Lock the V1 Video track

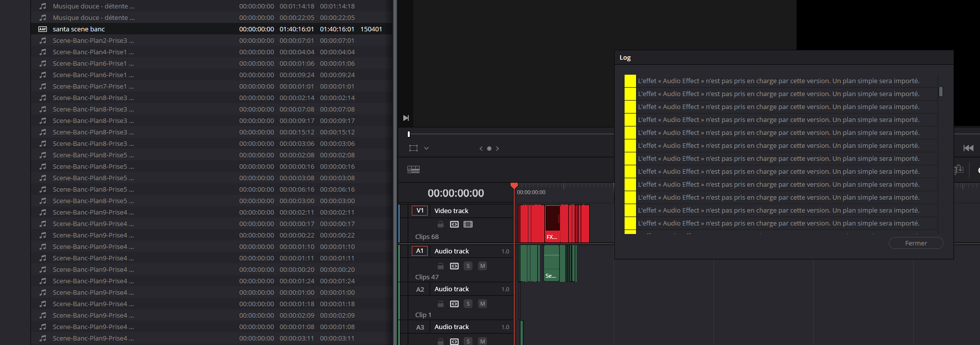tap(441, 225)
